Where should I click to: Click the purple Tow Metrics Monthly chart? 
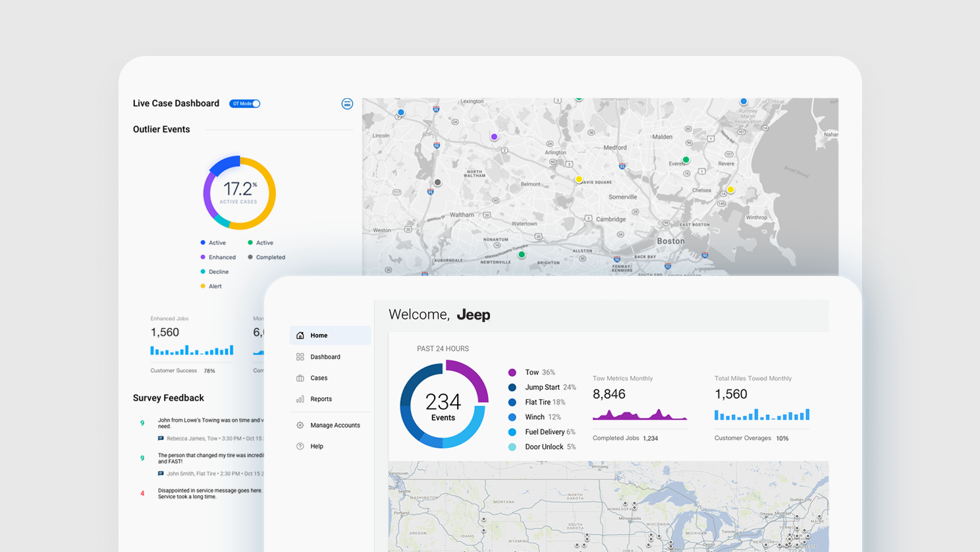tap(640, 414)
